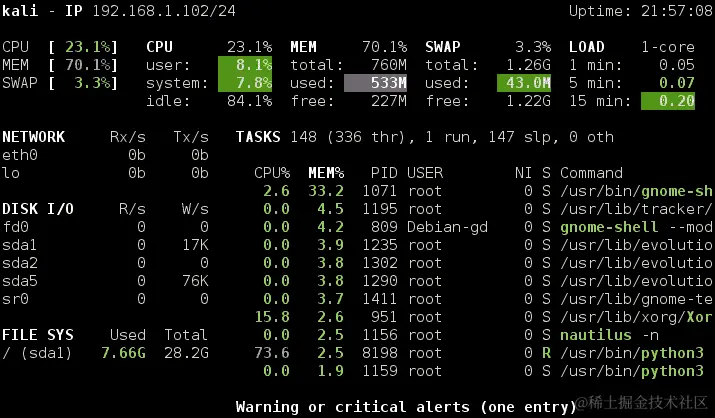
Task: Click the R/s disk column header
Action: [132, 209]
